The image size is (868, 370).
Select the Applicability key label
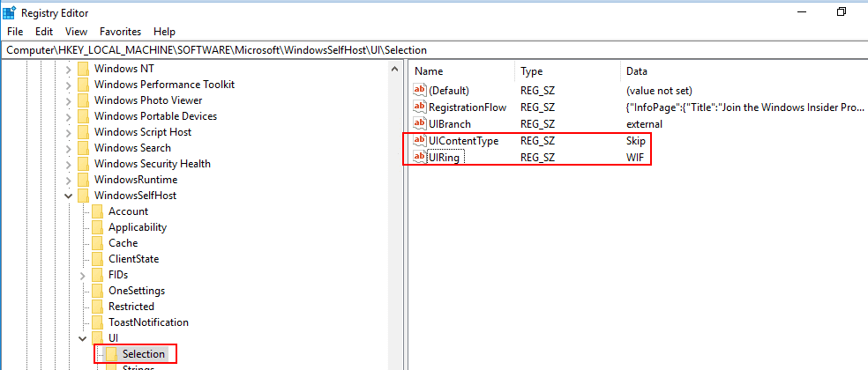pyautogui.click(x=138, y=227)
